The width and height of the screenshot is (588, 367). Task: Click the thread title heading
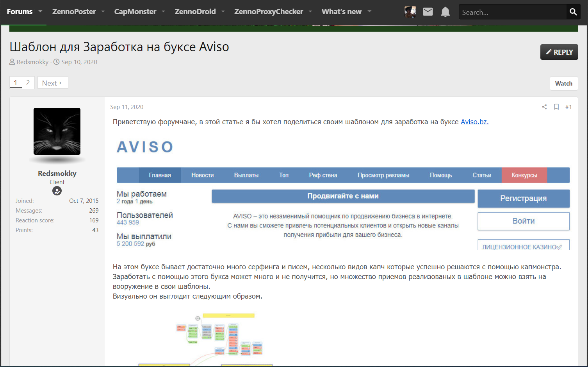click(119, 47)
